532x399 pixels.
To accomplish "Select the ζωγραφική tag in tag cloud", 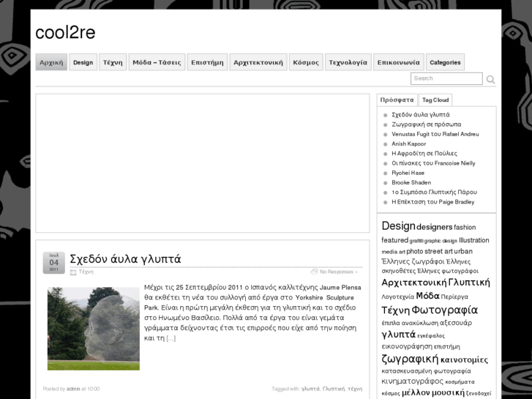I will [411, 359].
